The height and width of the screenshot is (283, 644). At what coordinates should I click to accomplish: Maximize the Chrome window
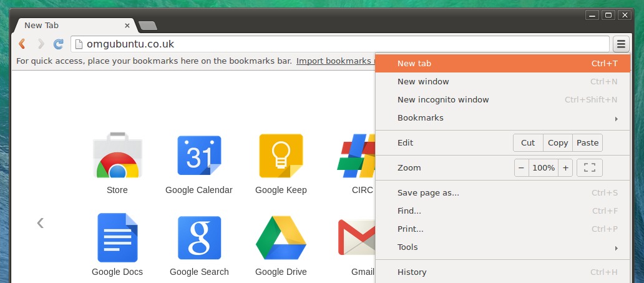click(x=608, y=15)
